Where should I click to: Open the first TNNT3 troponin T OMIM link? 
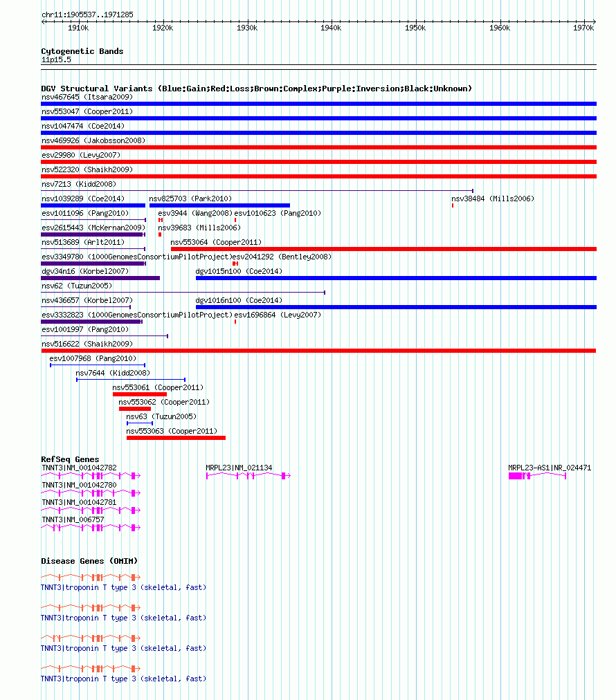(123, 587)
